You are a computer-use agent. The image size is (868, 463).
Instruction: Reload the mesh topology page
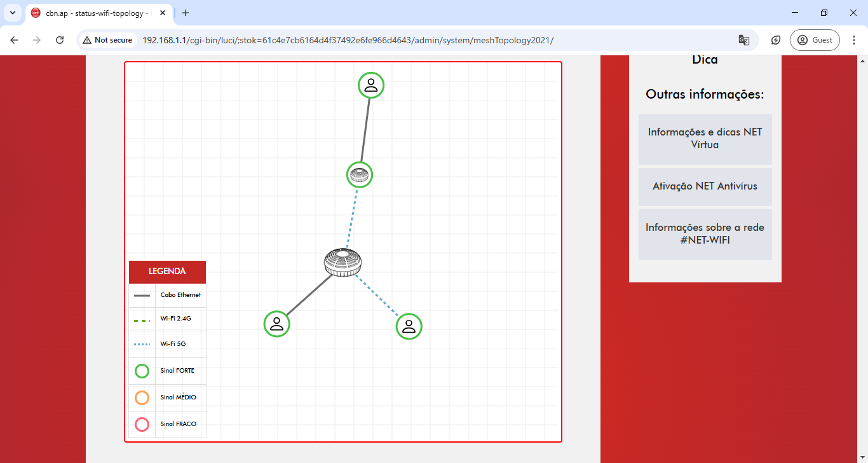pos(60,40)
